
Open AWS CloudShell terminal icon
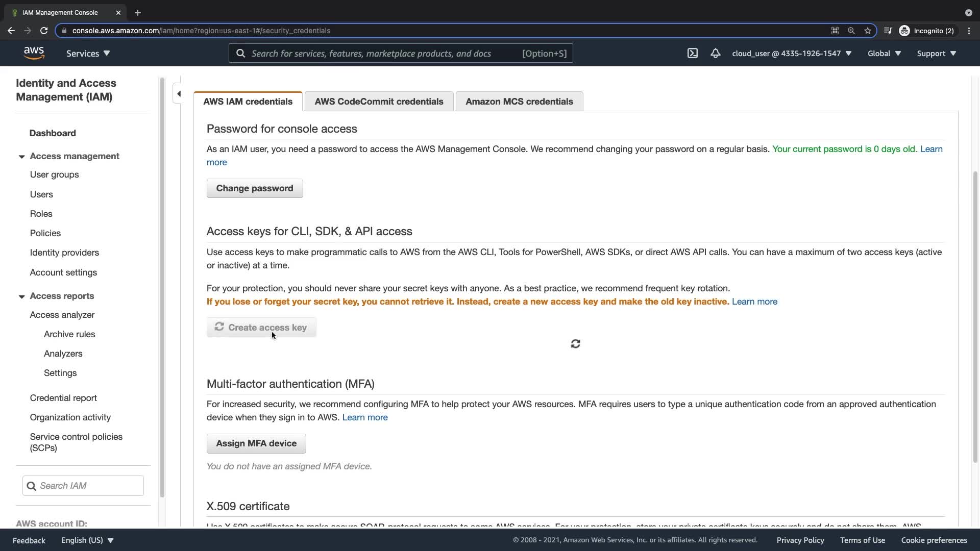[x=692, y=53]
